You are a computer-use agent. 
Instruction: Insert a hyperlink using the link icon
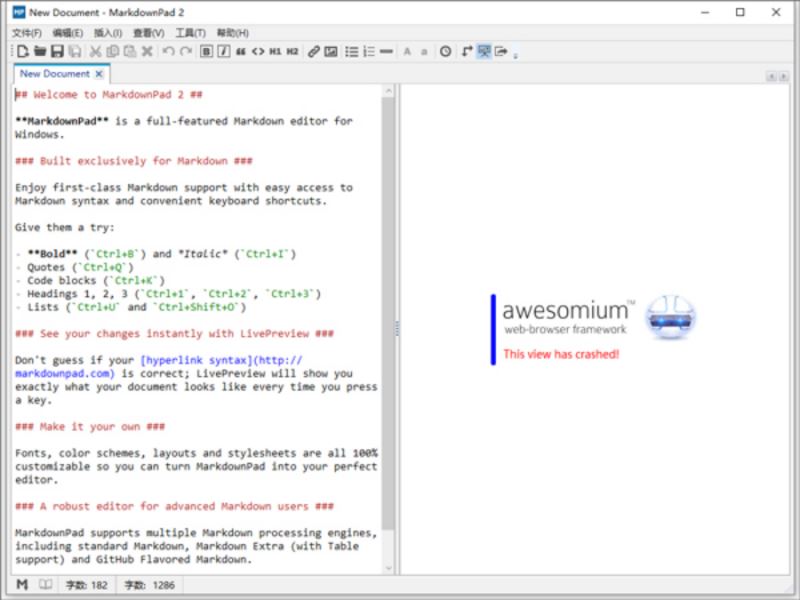314,51
